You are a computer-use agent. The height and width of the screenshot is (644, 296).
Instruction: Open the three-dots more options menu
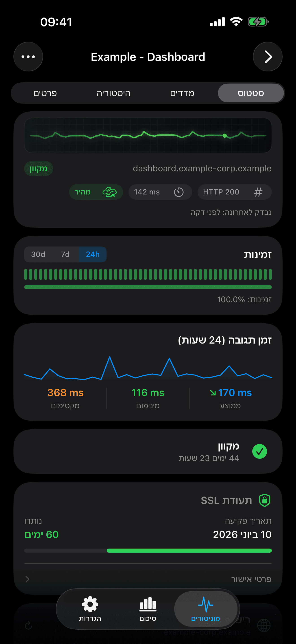(28, 57)
